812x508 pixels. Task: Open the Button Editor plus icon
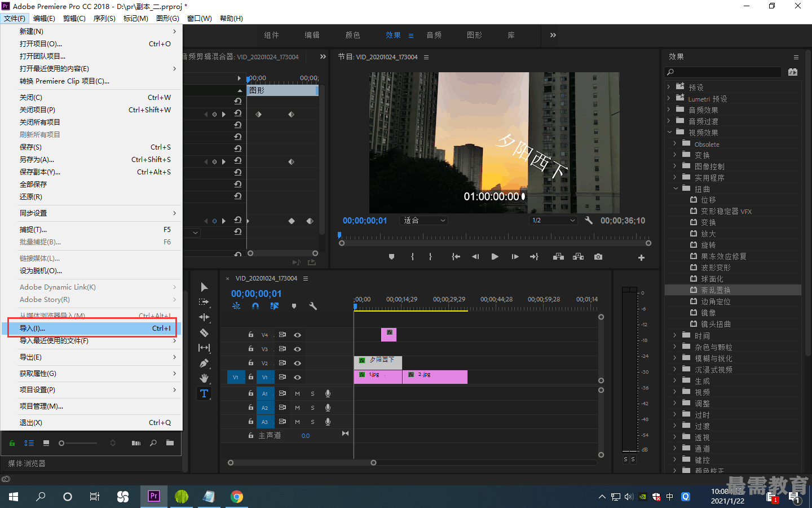click(x=641, y=257)
